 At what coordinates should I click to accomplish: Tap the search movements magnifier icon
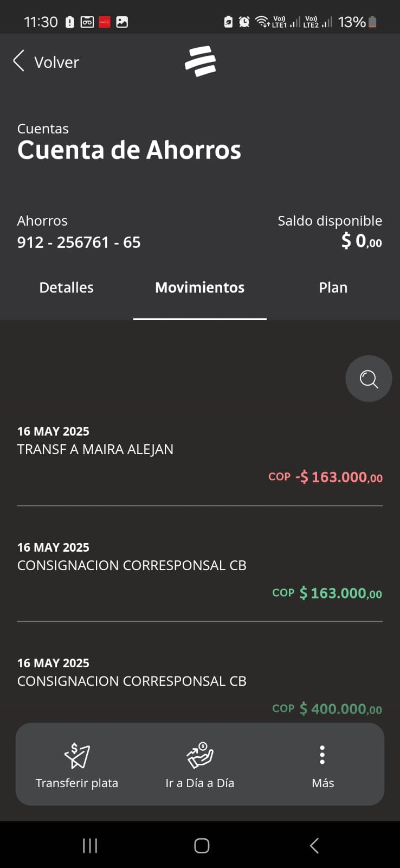coord(369,379)
